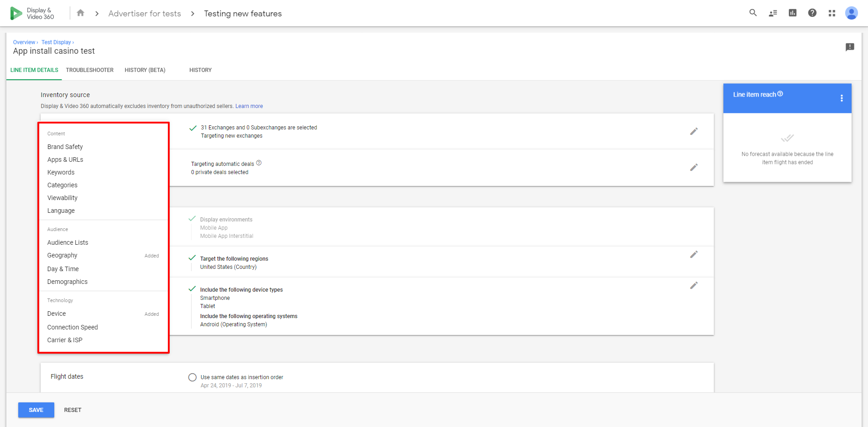Screen dimensions: 868x427
Task: Navigate to Advertiser for tests breadcrumb
Action: [145, 14]
